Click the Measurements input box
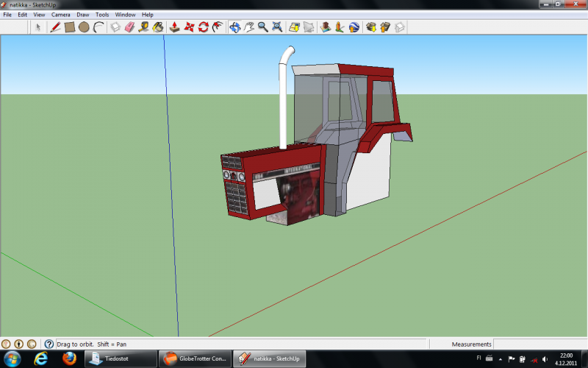 (539, 344)
